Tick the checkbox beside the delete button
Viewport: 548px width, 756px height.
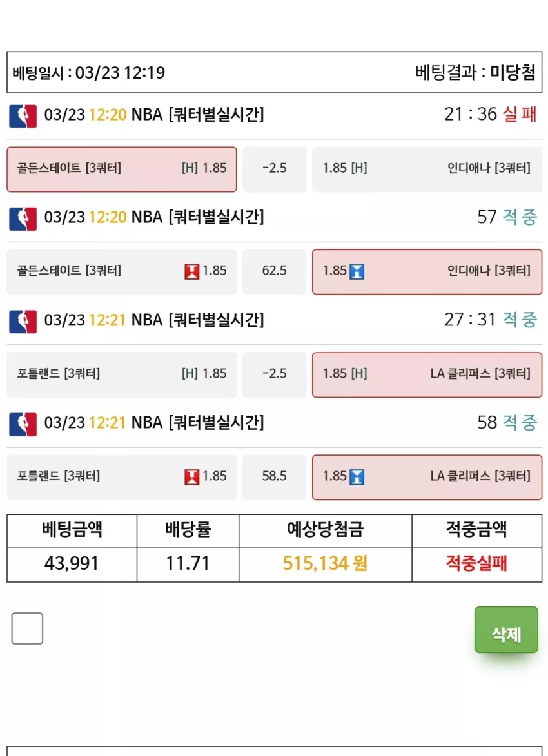pos(27,628)
